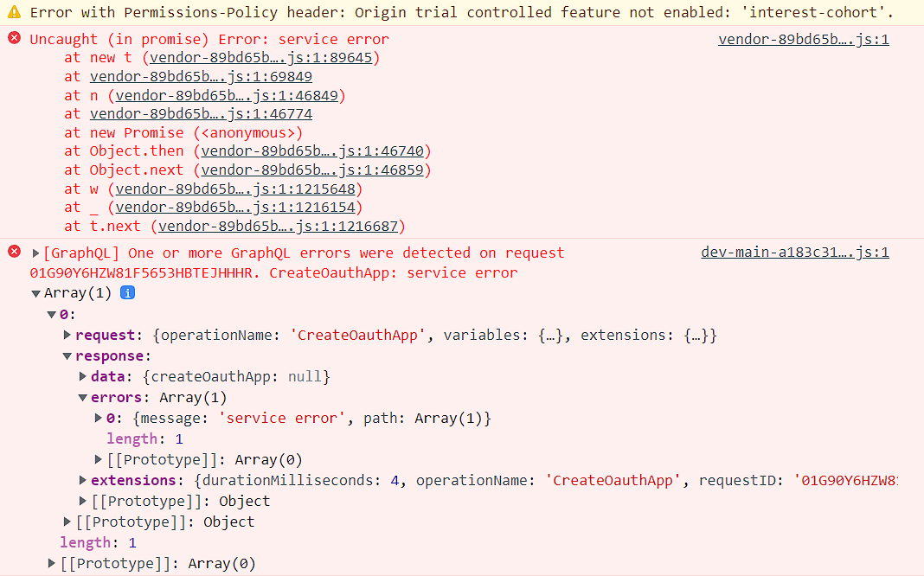Expand [[Prototype]] Object under response

tap(82, 501)
